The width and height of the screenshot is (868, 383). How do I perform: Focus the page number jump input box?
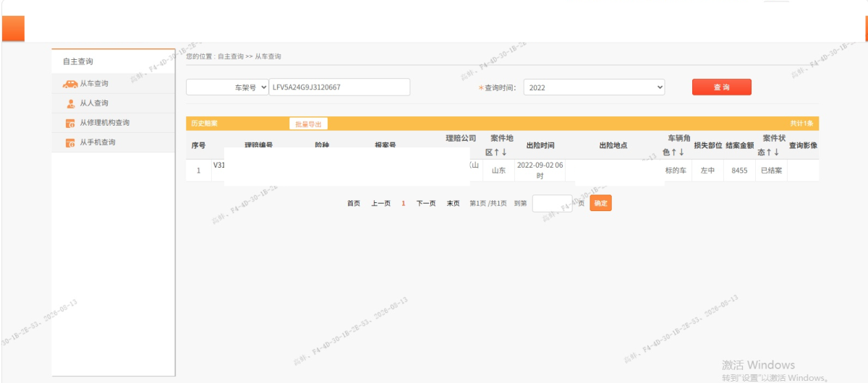(552, 204)
